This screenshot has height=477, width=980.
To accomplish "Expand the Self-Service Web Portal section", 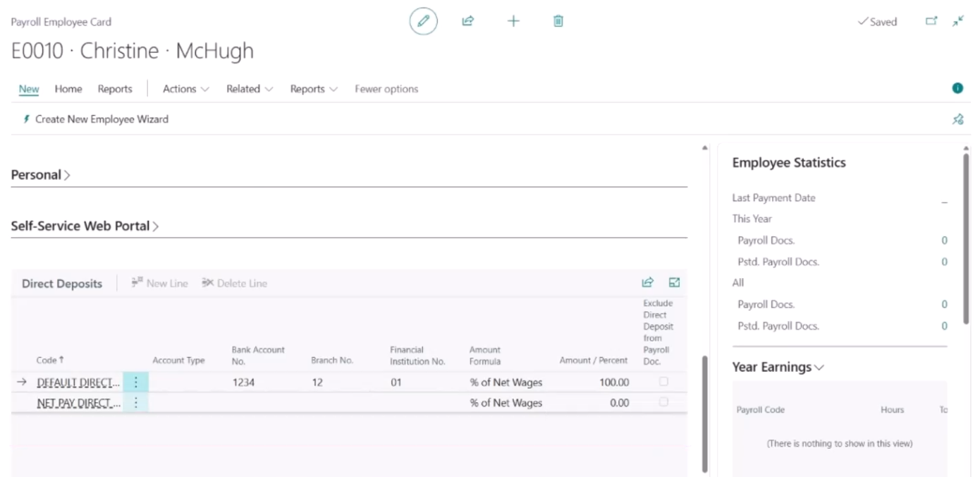I will pyautogui.click(x=85, y=227).
